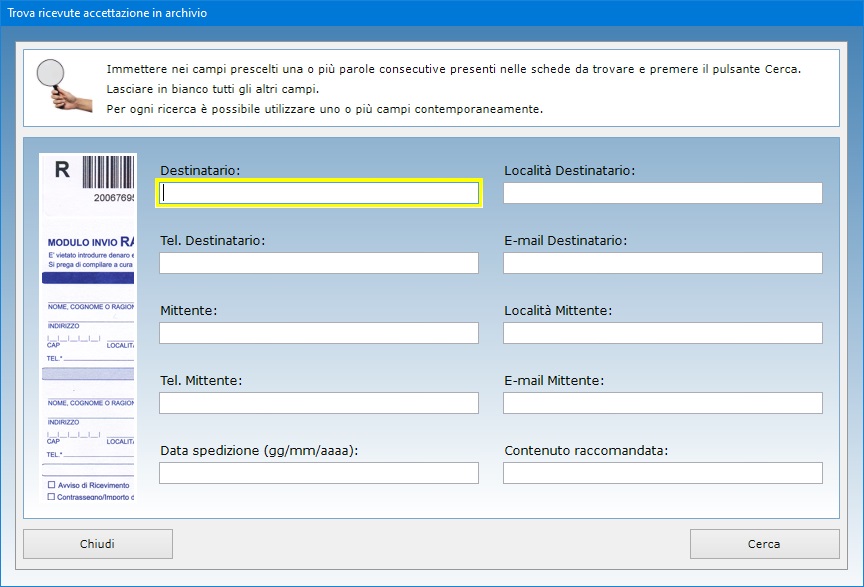
Task: Click the 'Località Mittente:' label
Action: coord(558,310)
